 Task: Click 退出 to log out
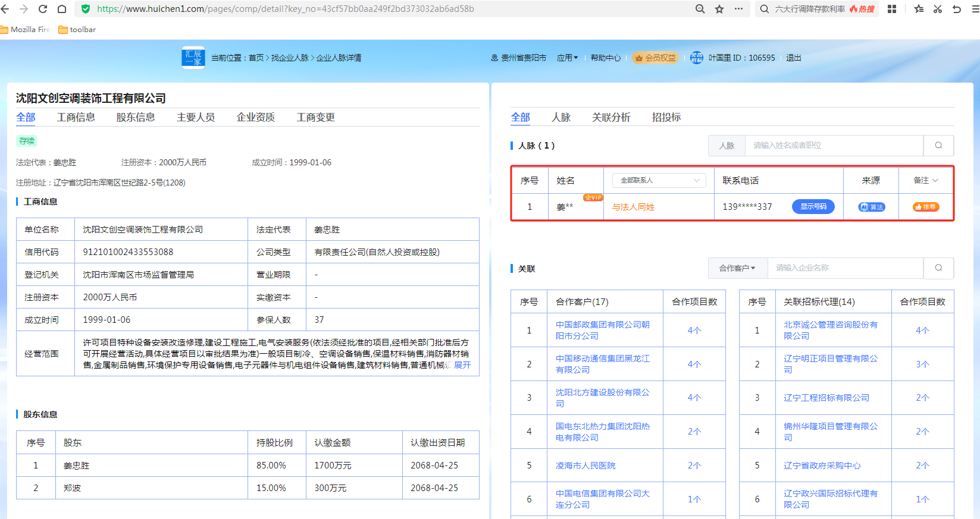[x=794, y=58]
